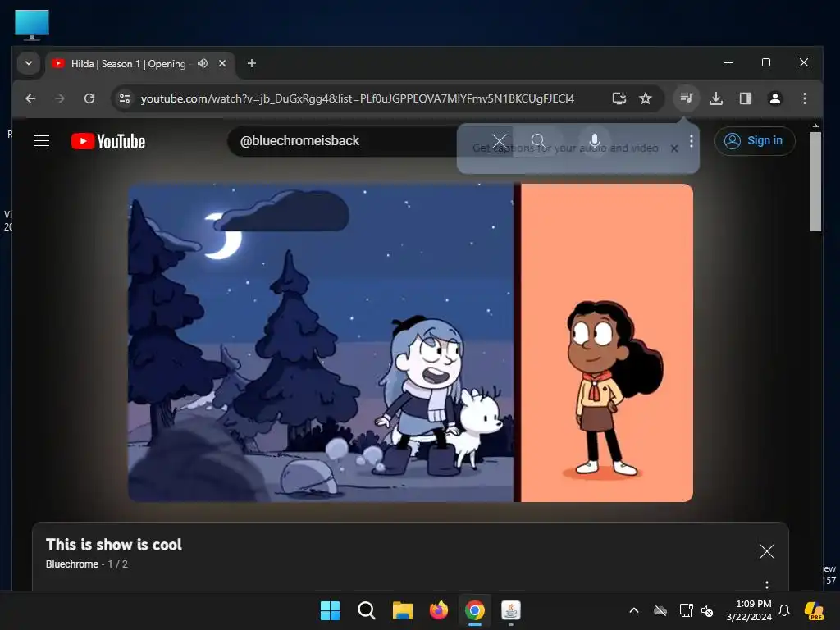Go forward to the next page

[x=60, y=98]
